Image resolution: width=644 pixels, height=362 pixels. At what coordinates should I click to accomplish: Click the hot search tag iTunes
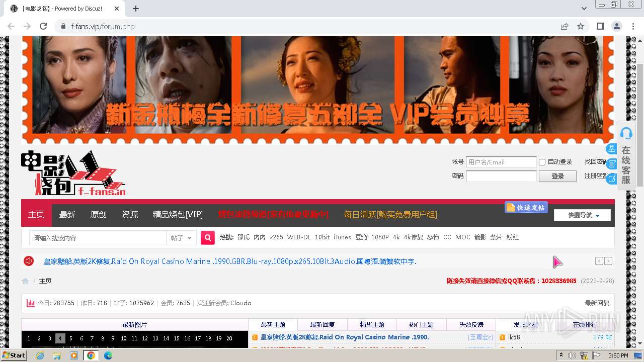point(342,237)
